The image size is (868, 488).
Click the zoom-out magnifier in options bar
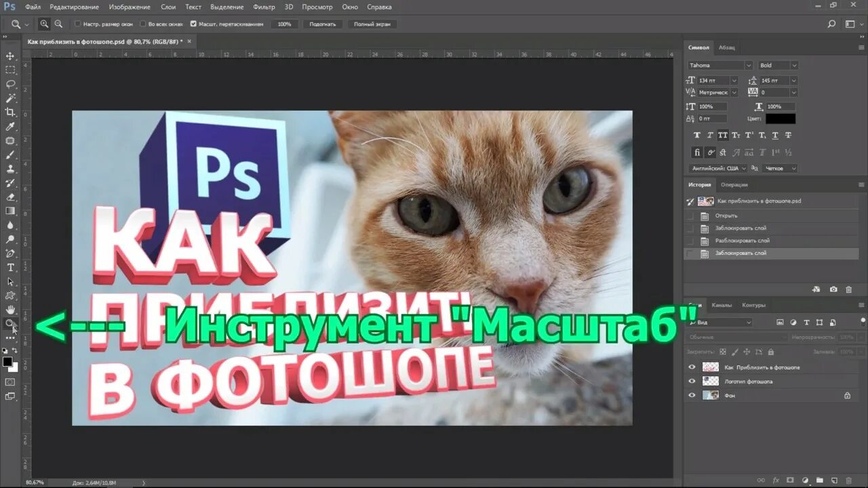coord(58,24)
